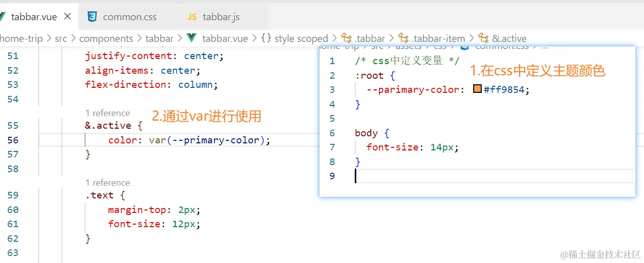Click the symbol icon before .tabbar-item breadcrumb
644x263 pixels.
[x=403, y=38]
